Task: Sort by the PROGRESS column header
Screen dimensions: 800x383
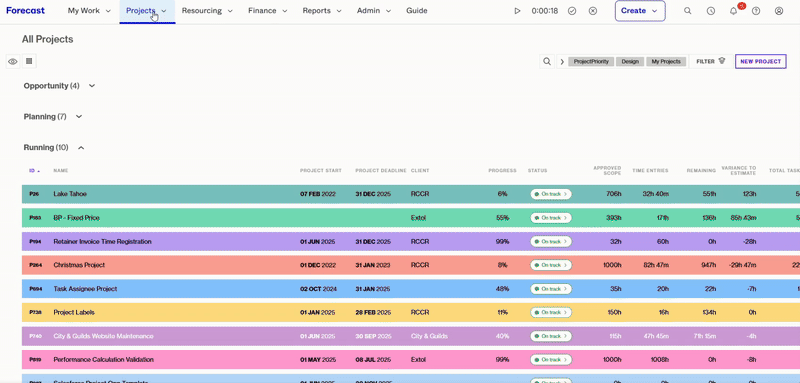Action: tap(503, 171)
